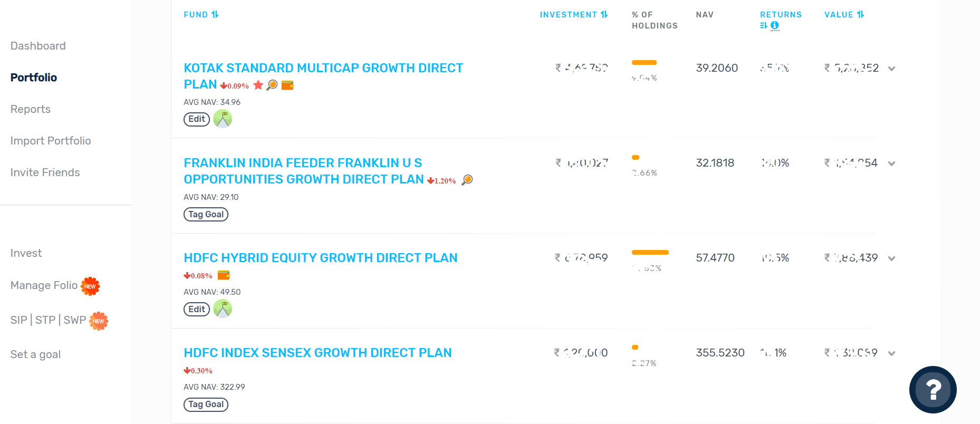Toggle Value column sorting
The image size is (980, 424).
click(861, 14)
